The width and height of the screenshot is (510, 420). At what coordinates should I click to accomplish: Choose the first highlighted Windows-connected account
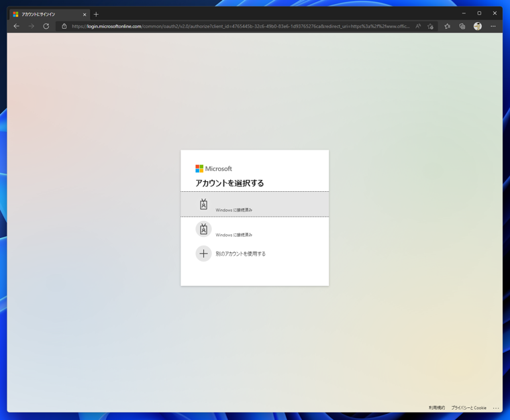coord(255,204)
